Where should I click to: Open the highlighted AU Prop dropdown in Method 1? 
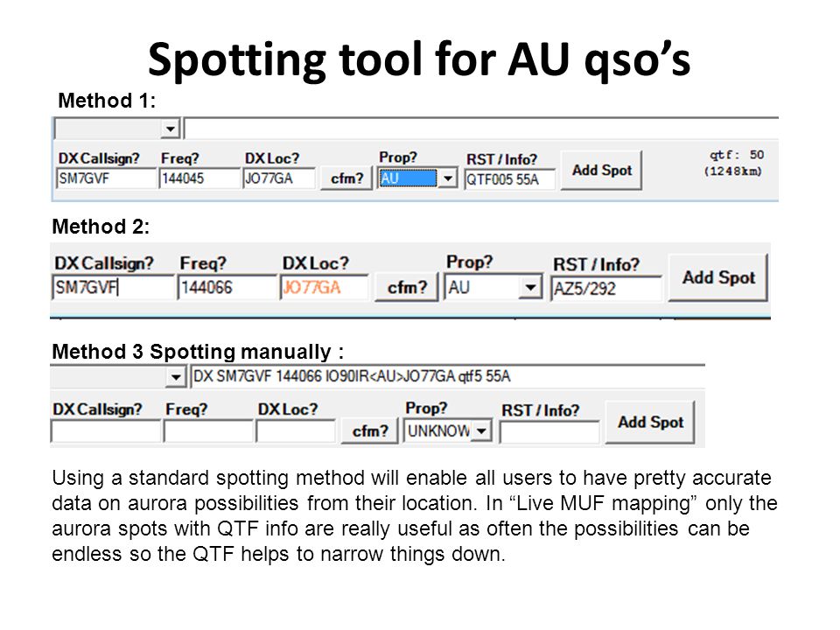447,178
